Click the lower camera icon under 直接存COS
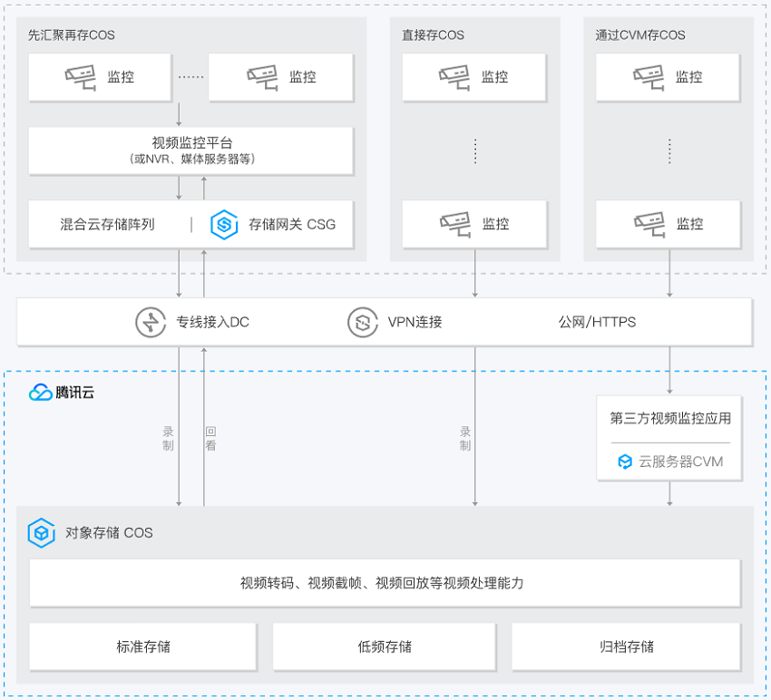The height and width of the screenshot is (700, 771). (x=455, y=225)
